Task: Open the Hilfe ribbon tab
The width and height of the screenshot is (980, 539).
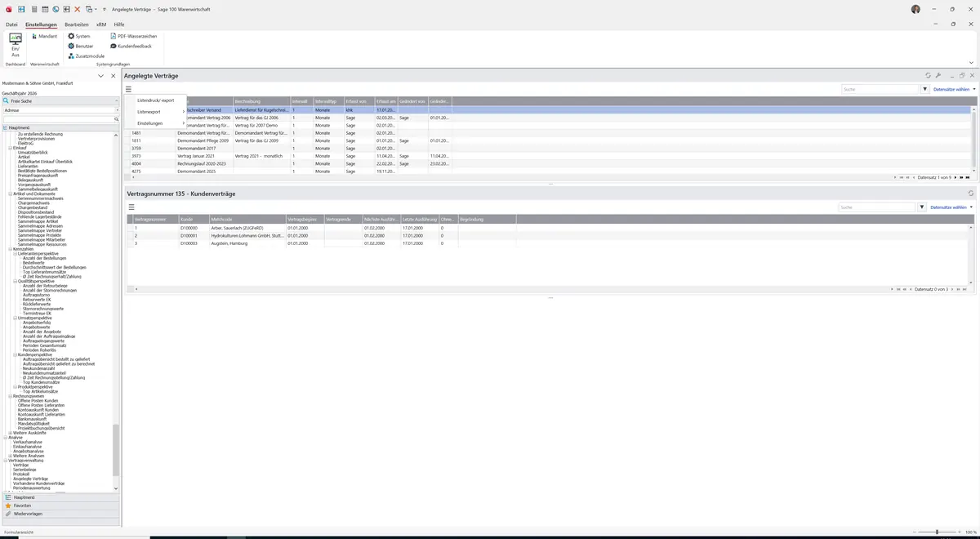Action: tap(119, 24)
